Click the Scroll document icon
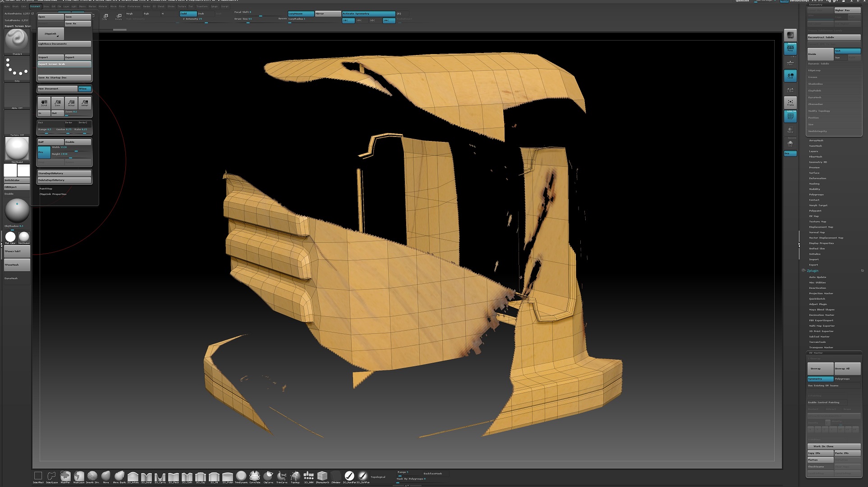The height and width of the screenshot is (487, 868). pos(44,103)
